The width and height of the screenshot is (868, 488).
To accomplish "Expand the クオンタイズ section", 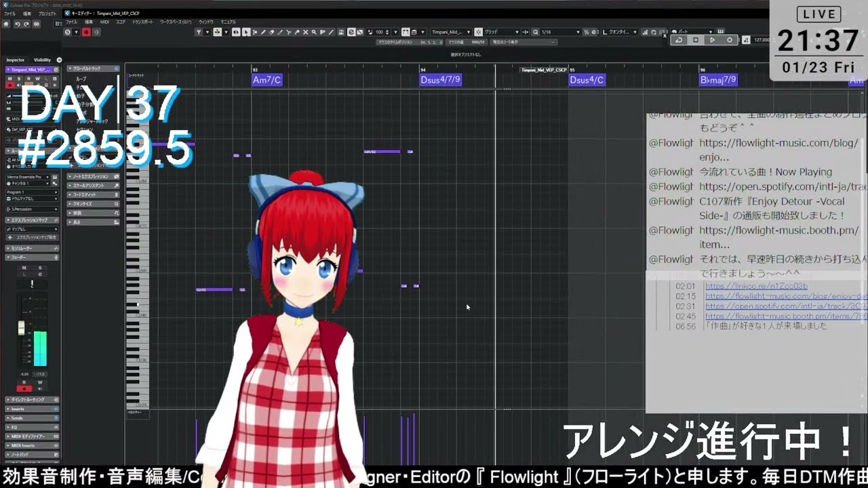I will coord(94,204).
